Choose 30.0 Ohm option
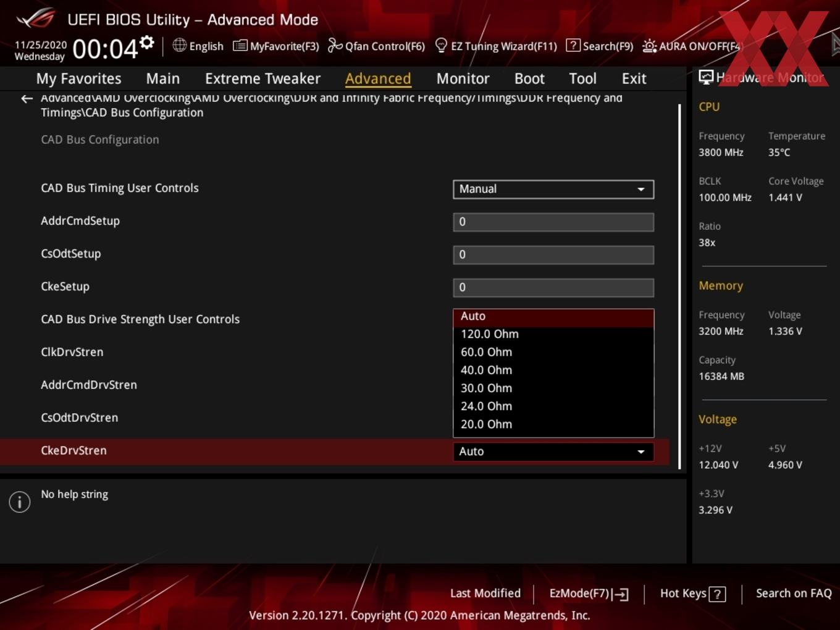Viewport: 840px width, 630px height. click(553, 388)
